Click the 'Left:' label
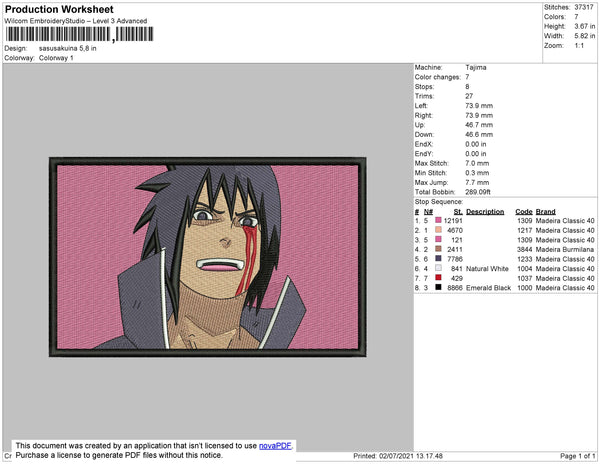The image size is (600, 464). [421, 106]
